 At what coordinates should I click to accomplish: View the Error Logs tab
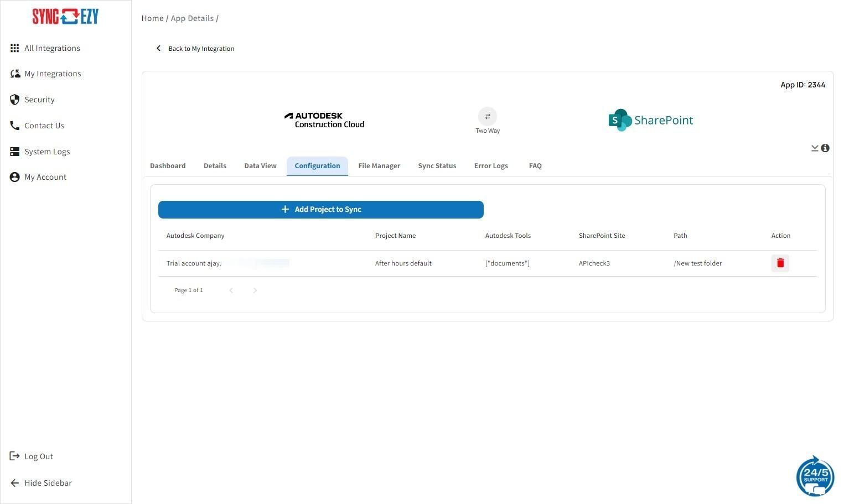(491, 166)
